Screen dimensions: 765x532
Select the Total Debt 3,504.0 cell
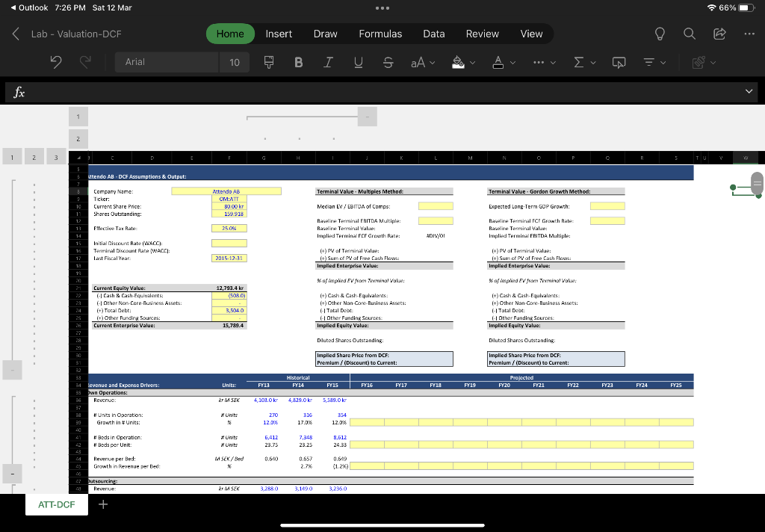pos(229,310)
